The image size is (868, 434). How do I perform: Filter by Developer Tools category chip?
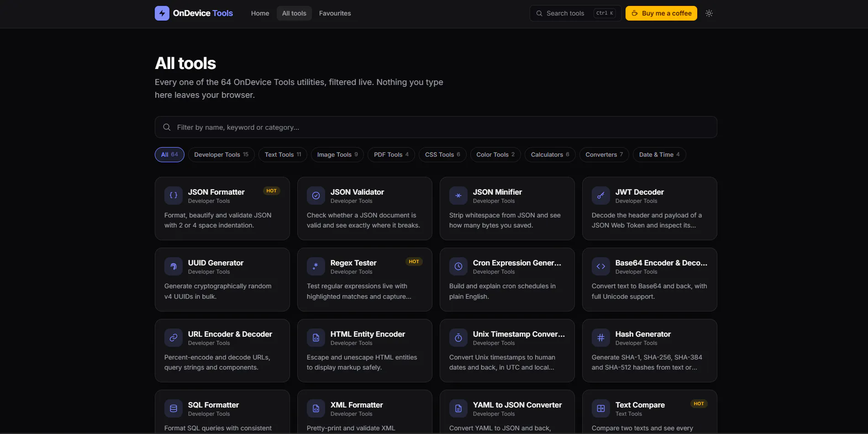(x=221, y=154)
